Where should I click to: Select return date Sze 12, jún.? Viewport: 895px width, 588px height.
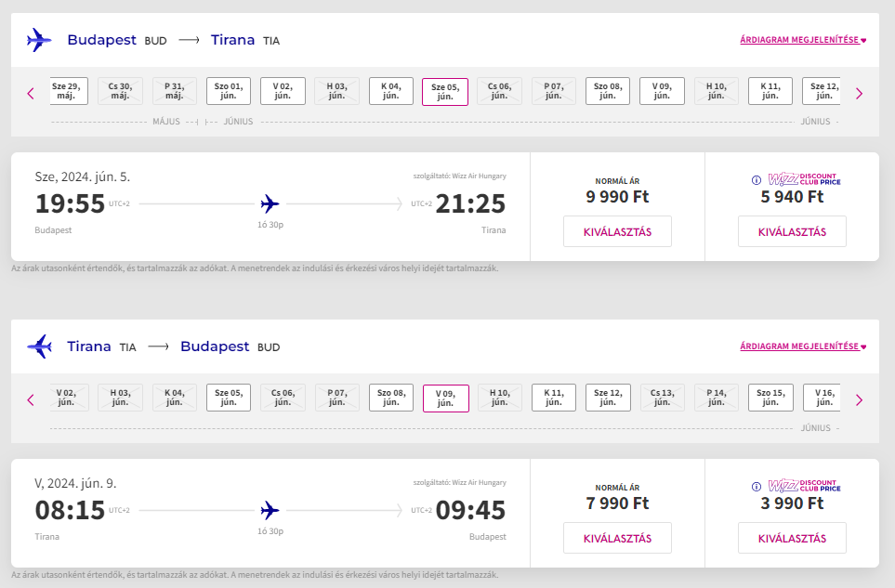[607, 398]
